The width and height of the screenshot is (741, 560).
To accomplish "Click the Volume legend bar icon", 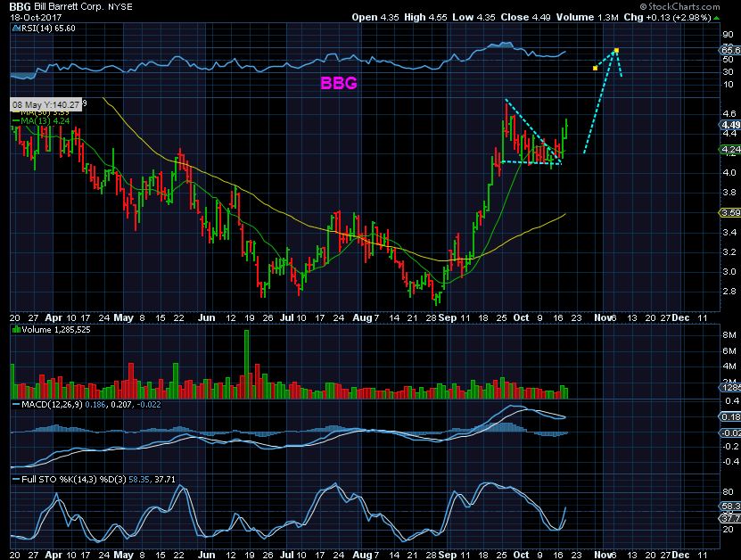I will click(x=16, y=330).
